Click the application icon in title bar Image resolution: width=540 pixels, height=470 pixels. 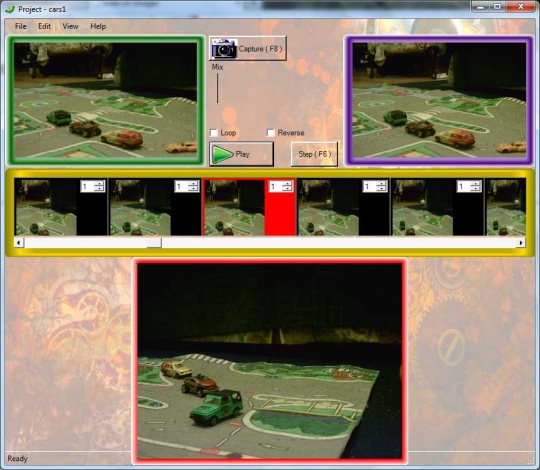click(10, 9)
